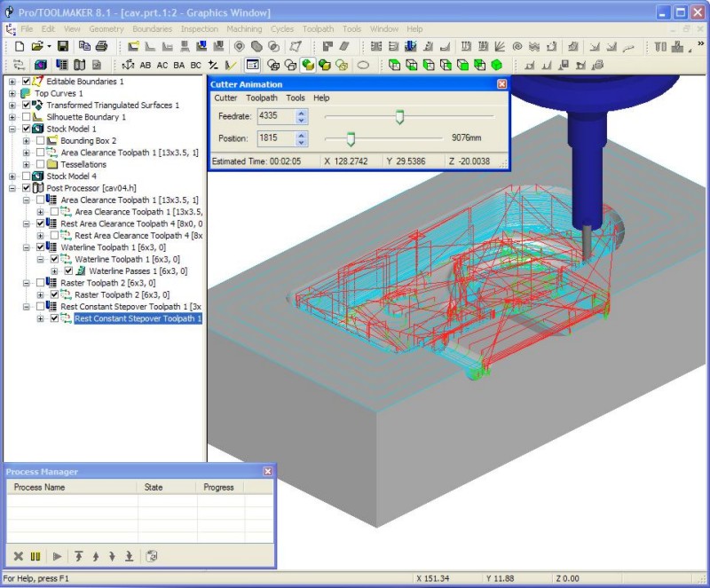Click the State column header
Viewport: 710px width, 588px height.
[167, 487]
